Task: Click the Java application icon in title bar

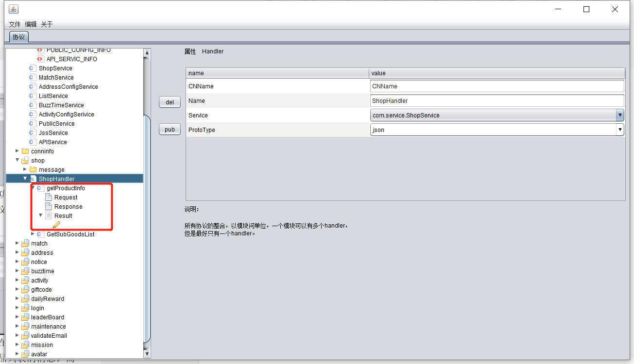Action: click(x=14, y=9)
